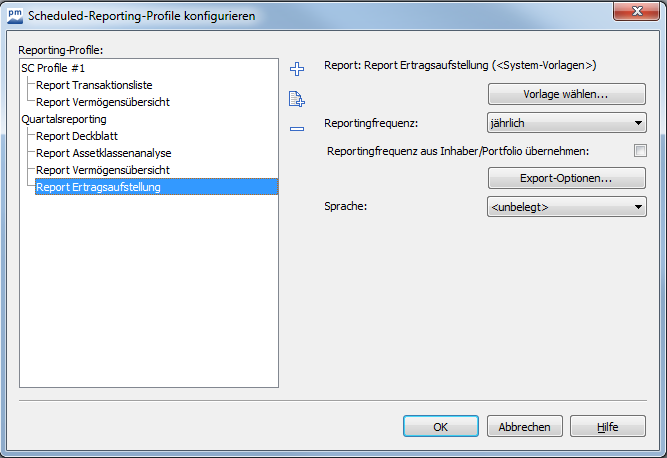Image resolution: width=667 pixels, height=458 pixels.
Task: Open the Reportingfrequenz dropdown set to jährlich
Action: pos(567,123)
